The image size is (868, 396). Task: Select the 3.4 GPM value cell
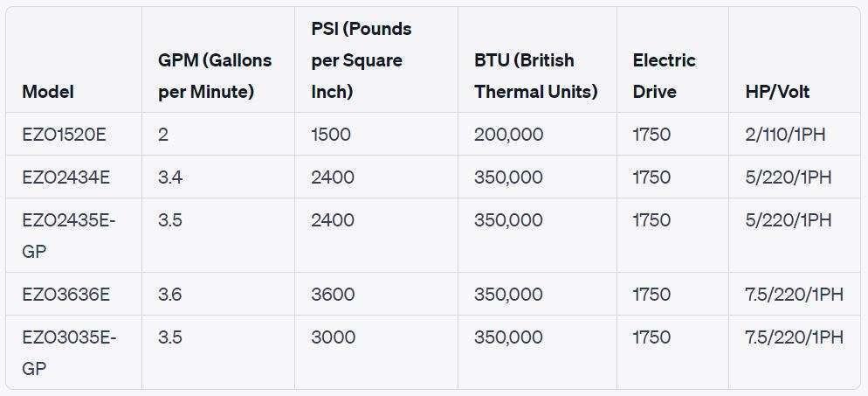tap(170, 177)
